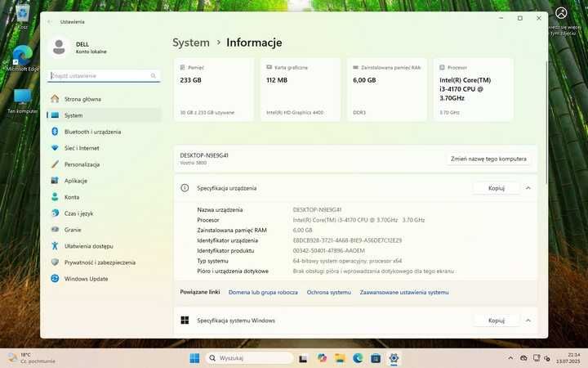
Task: Click the paintbrush icon beside Personalizacja
Action: pos(55,164)
